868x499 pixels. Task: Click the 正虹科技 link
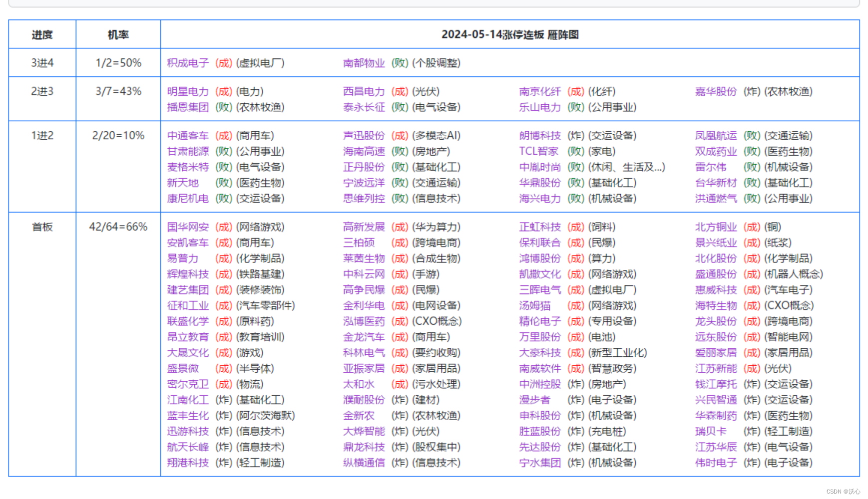(x=540, y=227)
